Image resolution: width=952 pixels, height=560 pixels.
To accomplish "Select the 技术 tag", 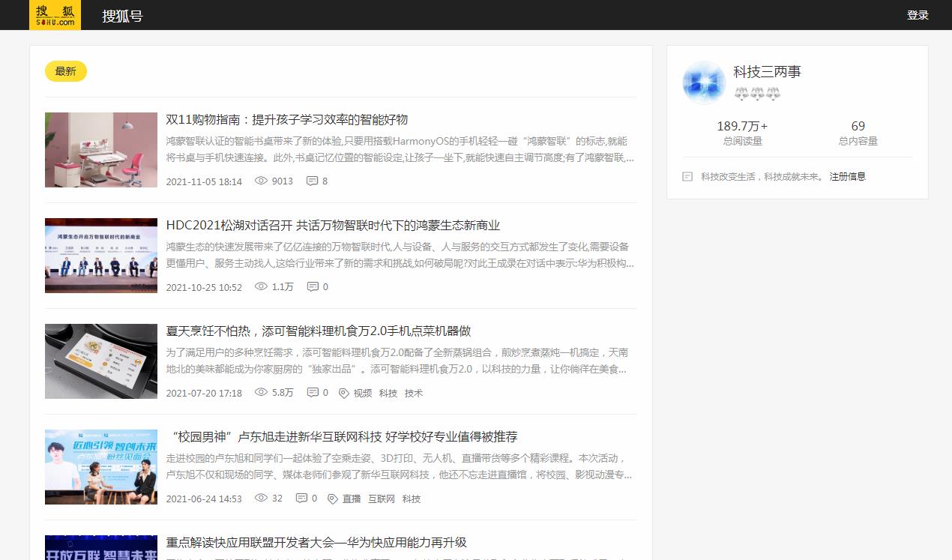I will (414, 393).
